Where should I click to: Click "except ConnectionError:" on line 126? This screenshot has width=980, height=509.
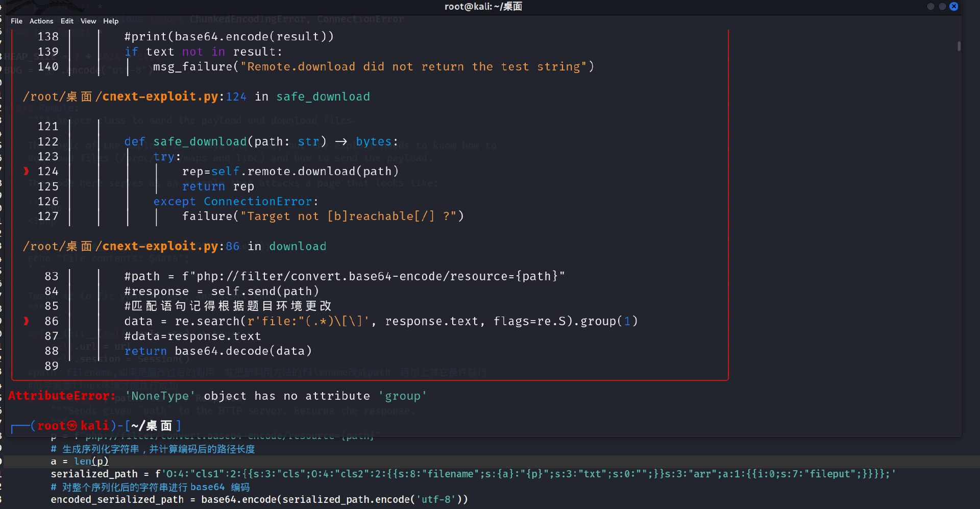coord(236,202)
